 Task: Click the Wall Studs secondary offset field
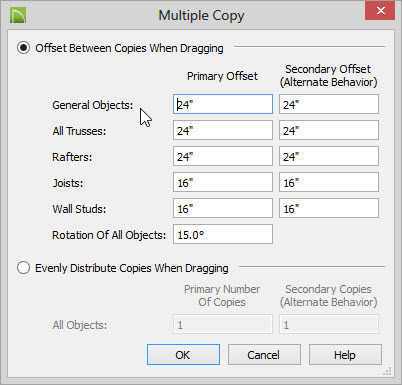(x=329, y=208)
